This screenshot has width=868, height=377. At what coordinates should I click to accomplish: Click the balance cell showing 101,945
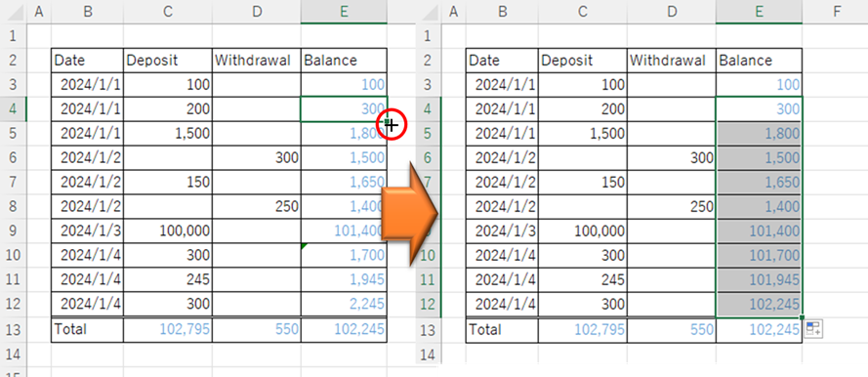pos(759,280)
